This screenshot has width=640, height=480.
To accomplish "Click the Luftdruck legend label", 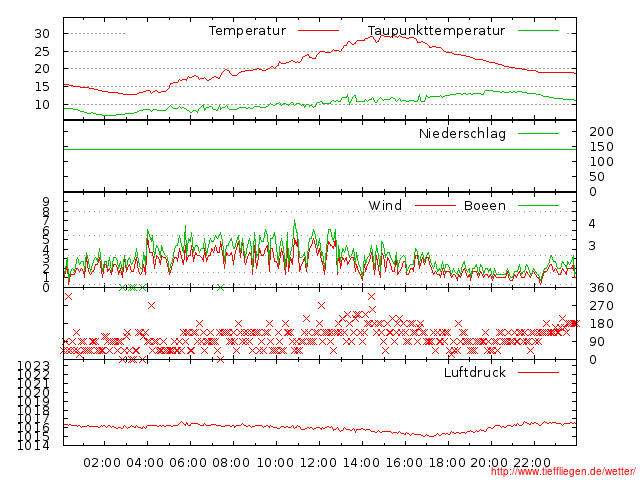I will 475,372.
